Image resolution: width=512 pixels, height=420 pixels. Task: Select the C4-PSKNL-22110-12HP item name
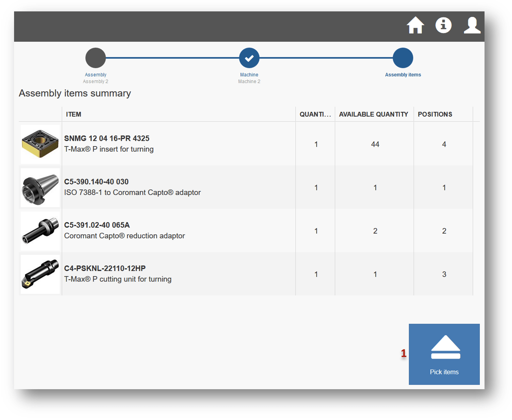pyautogui.click(x=105, y=268)
